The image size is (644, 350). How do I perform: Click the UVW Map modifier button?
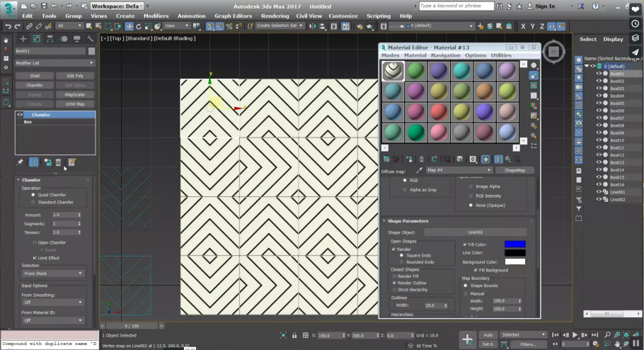(75, 104)
